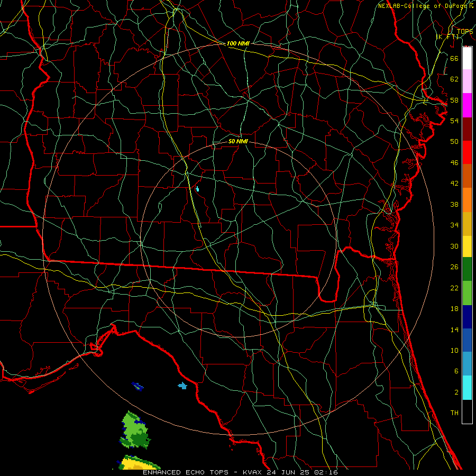Click the small light-blue offshore echo
Viewport: 476px width, 476px height.
coord(182,386)
